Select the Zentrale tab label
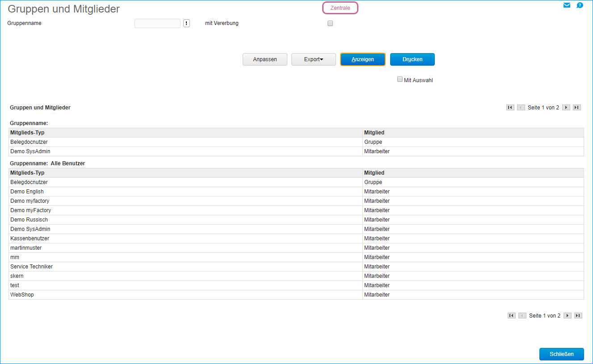 coord(340,8)
